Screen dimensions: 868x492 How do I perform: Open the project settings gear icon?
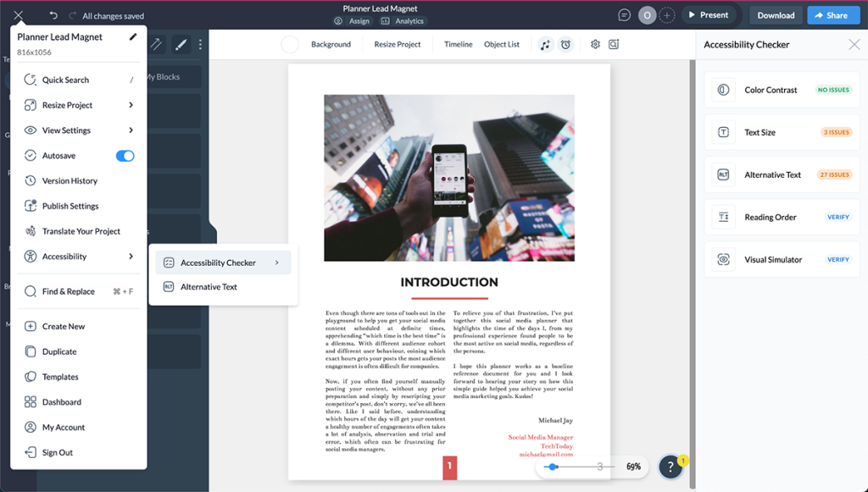coord(596,44)
